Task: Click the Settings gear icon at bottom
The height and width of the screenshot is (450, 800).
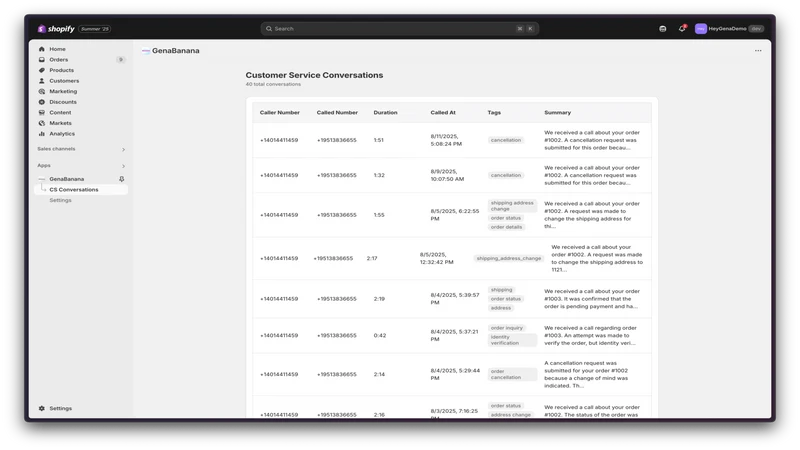Action: [x=42, y=408]
